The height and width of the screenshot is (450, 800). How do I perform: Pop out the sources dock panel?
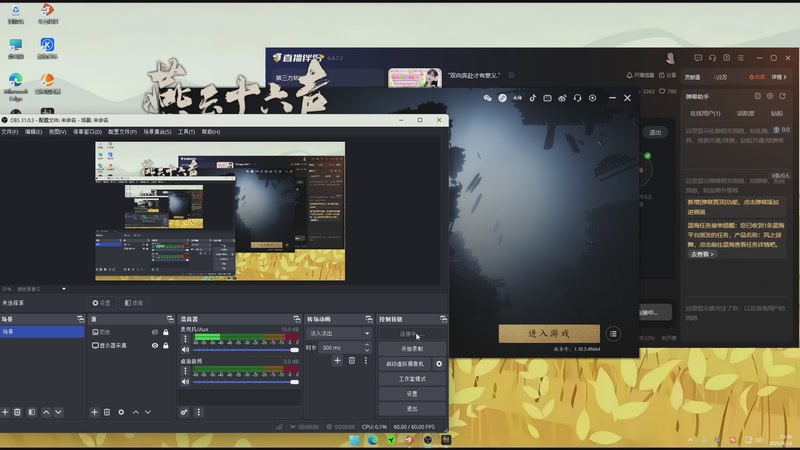pyautogui.click(x=170, y=319)
